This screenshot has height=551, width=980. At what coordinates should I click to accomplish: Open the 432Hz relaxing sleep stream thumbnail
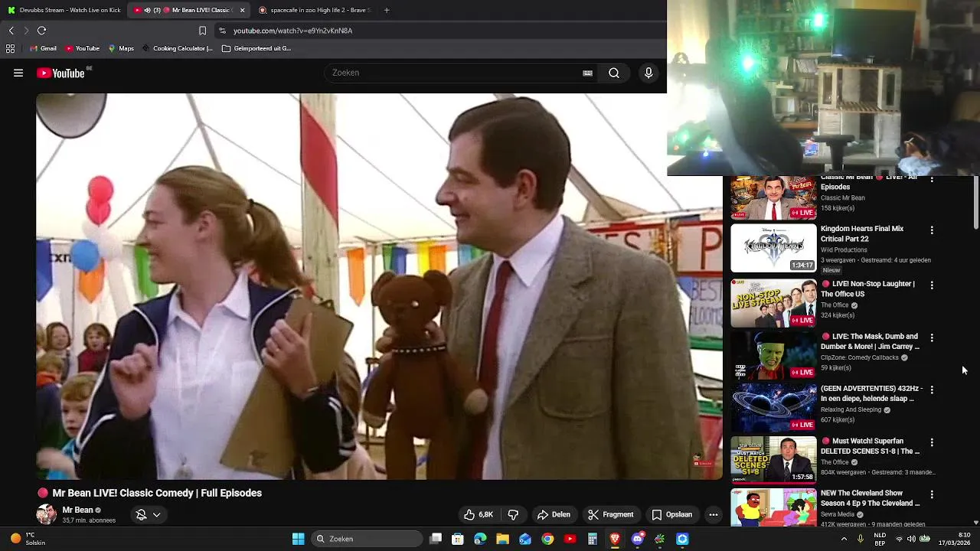pyautogui.click(x=773, y=407)
